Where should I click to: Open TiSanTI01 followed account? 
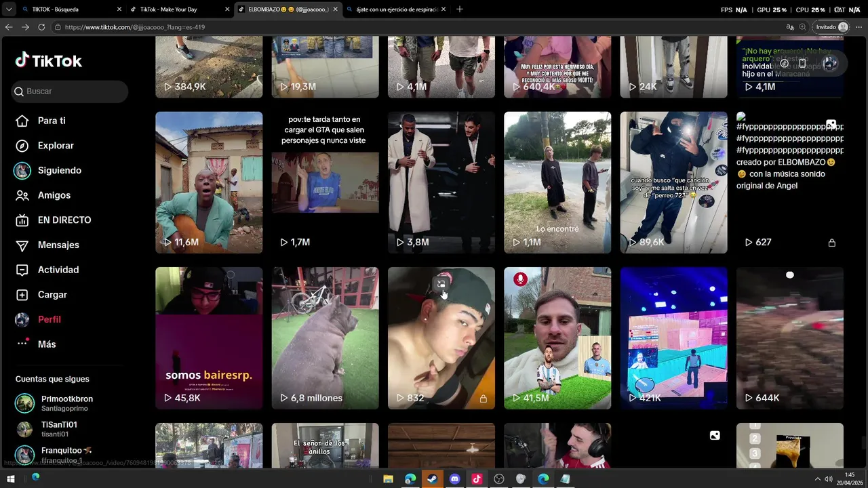click(59, 429)
